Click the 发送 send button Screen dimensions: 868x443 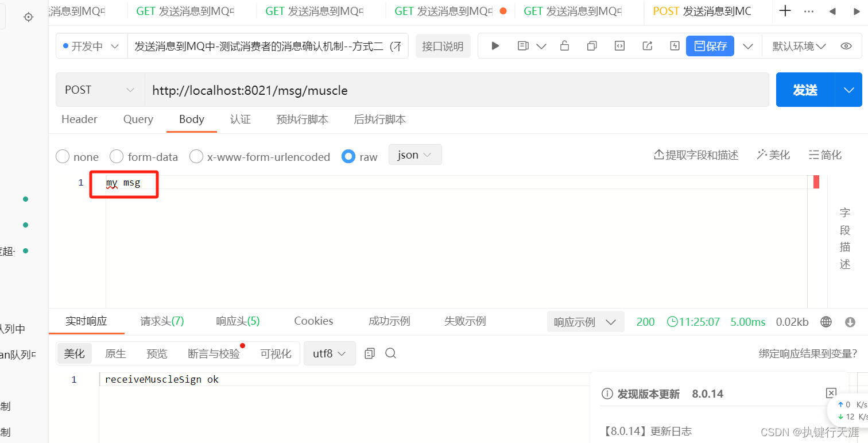coord(805,90)
